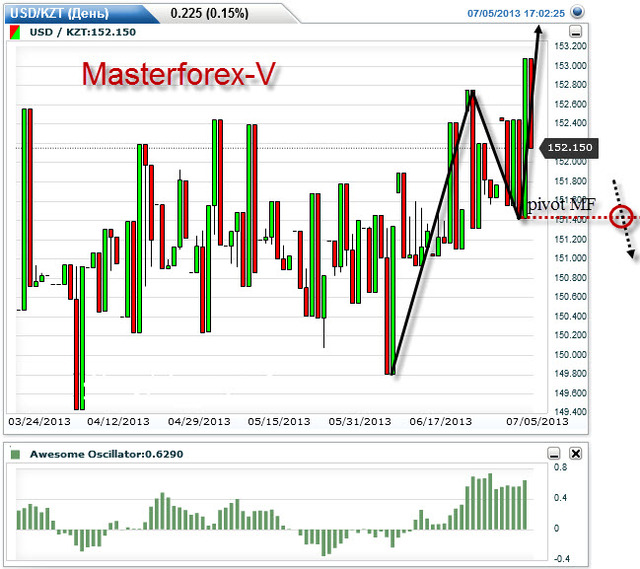
Task: Click the 153.200 price axis label
Action: tap(570, 46)
